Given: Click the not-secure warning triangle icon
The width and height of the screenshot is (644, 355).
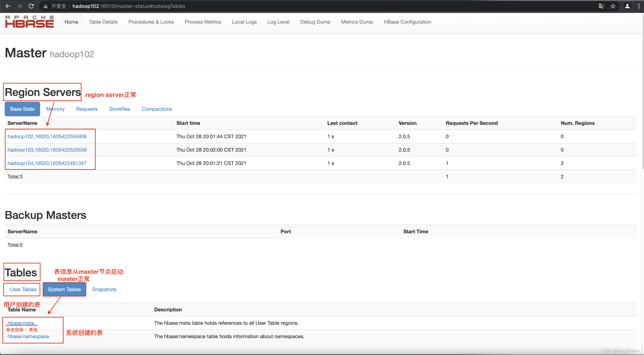Looking at the screenshot, I should [46, 6].
